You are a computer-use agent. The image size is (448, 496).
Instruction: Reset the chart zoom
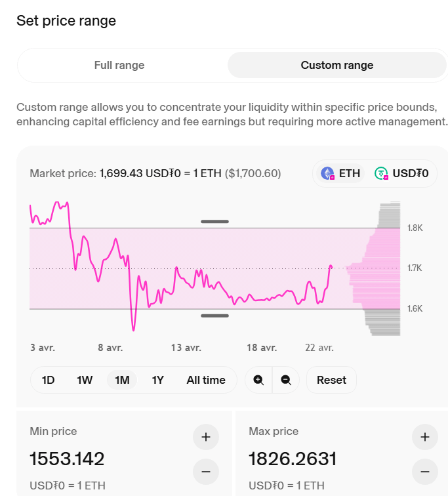pos(331,380)
